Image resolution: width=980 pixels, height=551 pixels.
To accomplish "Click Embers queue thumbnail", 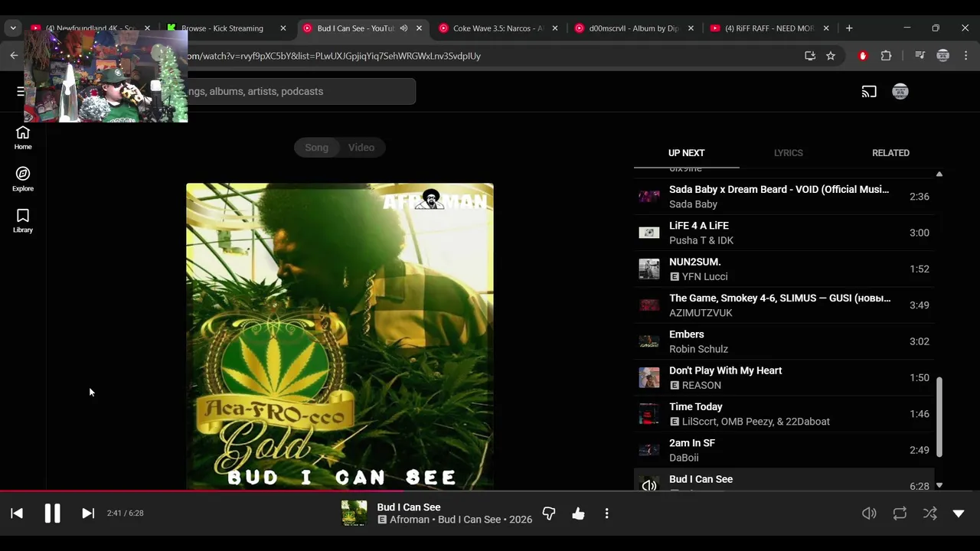I will (x=649, y=341).
